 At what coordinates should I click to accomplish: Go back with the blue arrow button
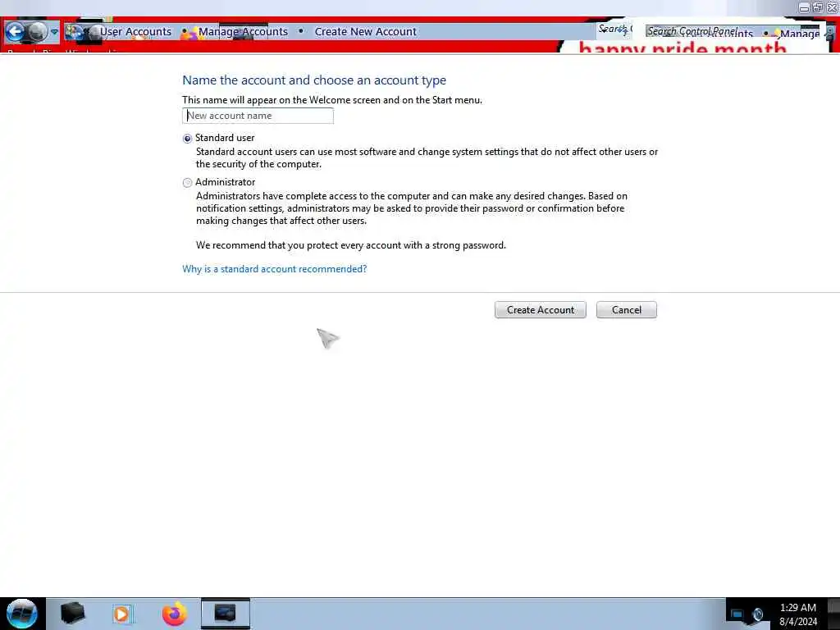15,32
